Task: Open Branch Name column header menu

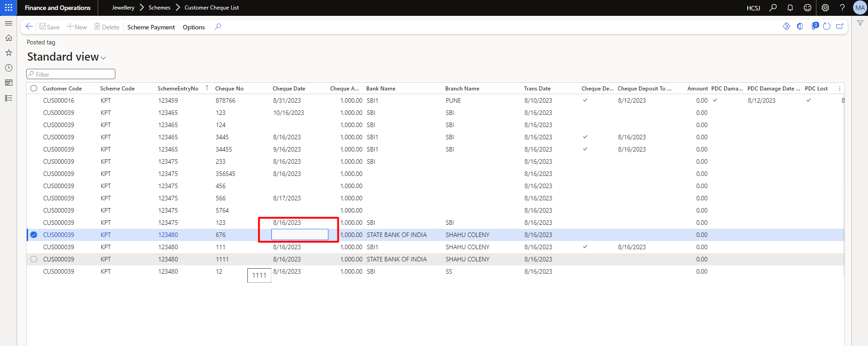Action: [462, 89]
